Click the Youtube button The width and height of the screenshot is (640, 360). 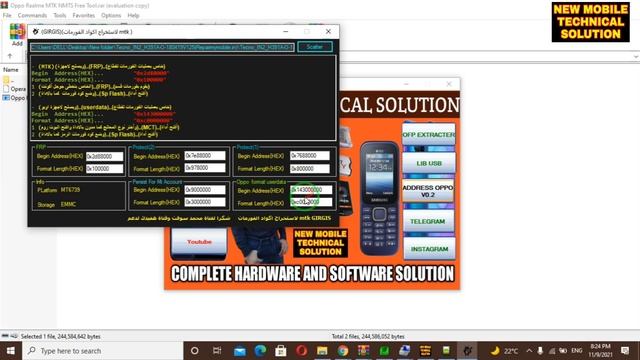199,242
